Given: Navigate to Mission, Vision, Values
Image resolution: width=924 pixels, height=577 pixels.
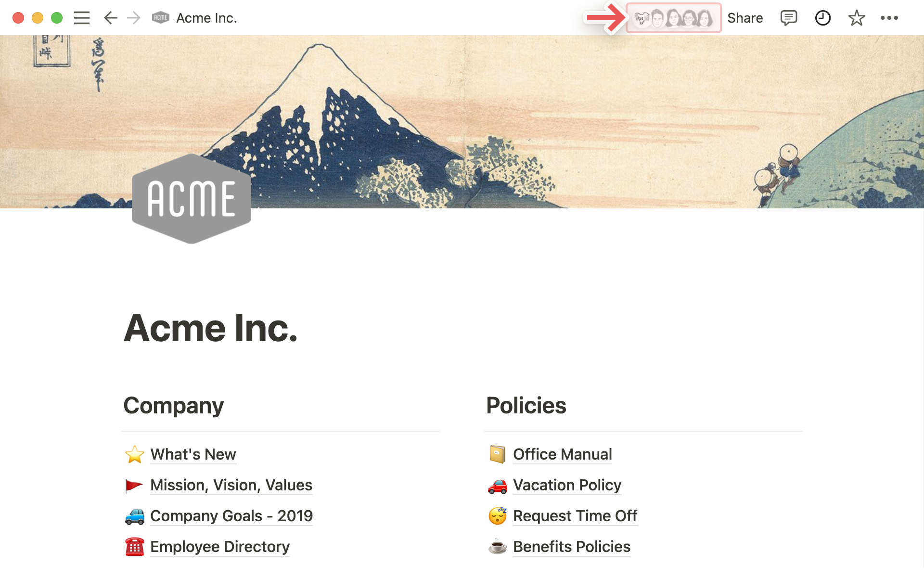Looking at the screenshot, I should coord(231,485).
